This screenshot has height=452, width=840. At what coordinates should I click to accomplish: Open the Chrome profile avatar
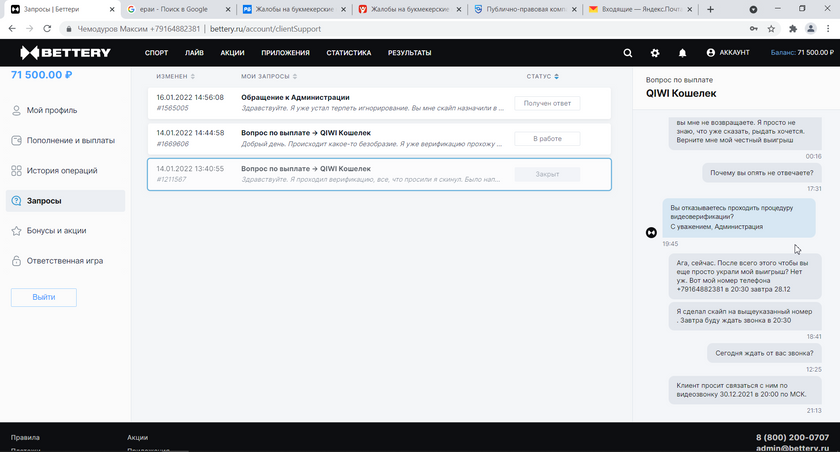(x=811, y=29)
